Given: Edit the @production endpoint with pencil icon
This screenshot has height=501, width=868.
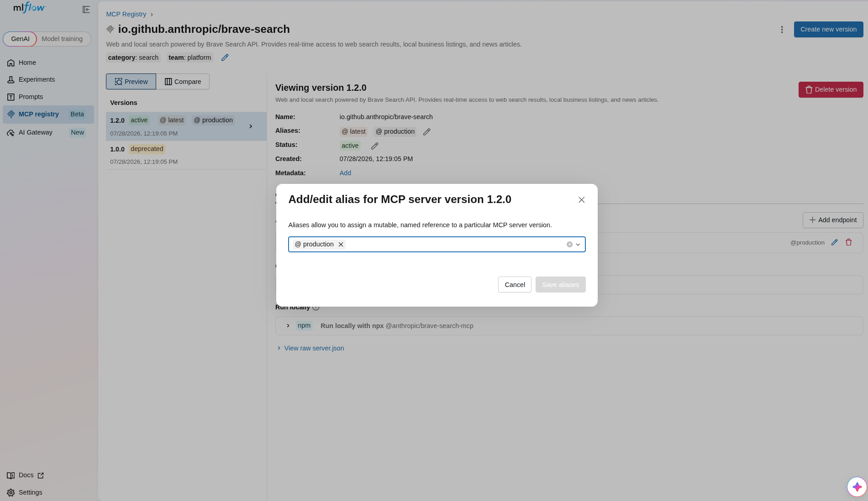Looking at the screenshot, I should 834,242.
